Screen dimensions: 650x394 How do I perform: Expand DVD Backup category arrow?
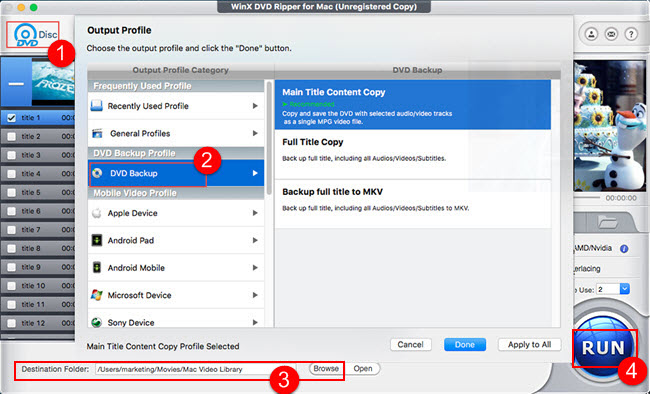255,173
